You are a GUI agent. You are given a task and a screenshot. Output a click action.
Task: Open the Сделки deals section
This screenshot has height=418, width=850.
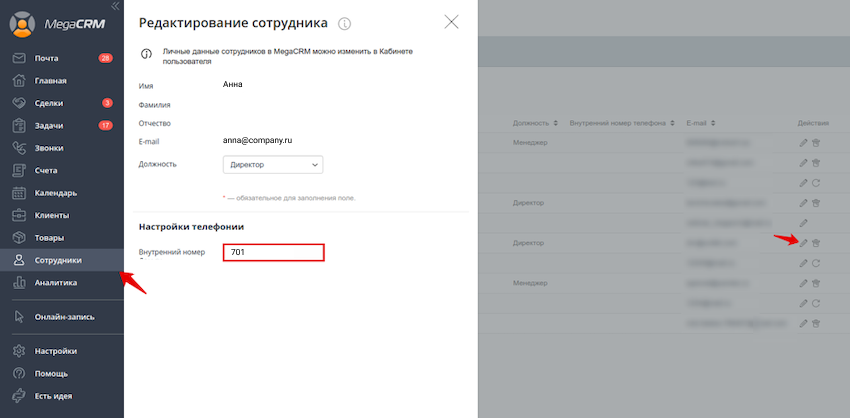click(48, 103)
